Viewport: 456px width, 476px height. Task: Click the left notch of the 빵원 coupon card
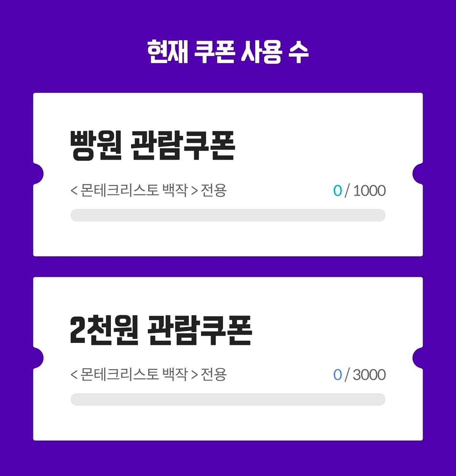click(x=38, y=174)
